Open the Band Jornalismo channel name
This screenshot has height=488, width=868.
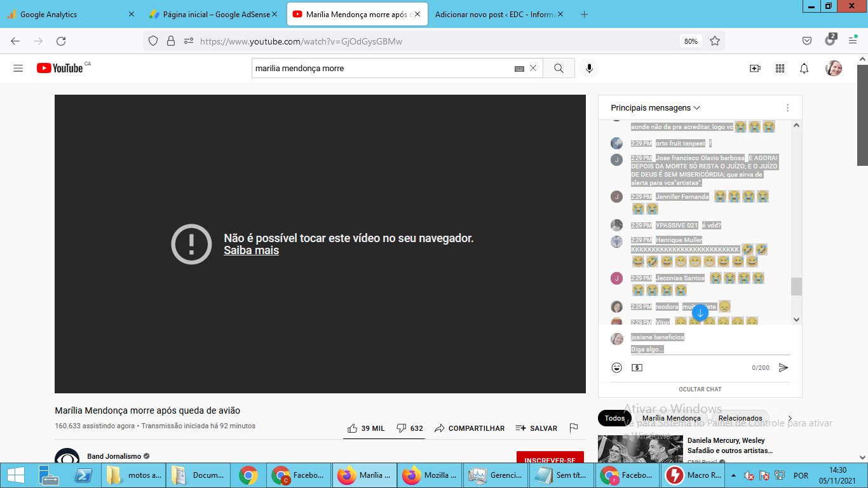tap(114, 456)
